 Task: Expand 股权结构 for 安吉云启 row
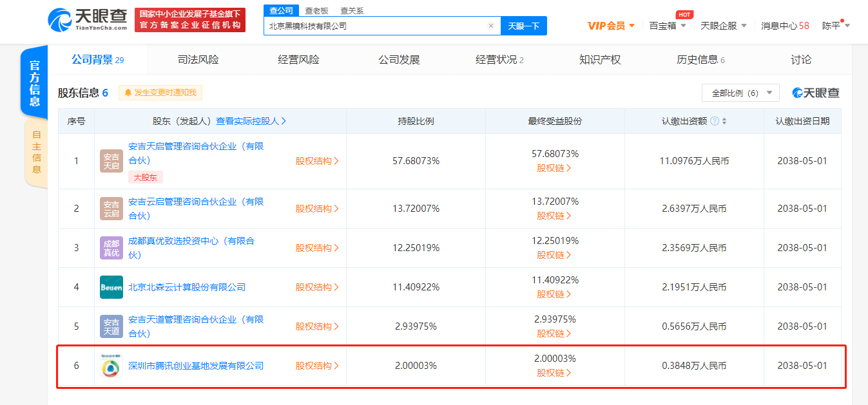[x=317, y=209]
